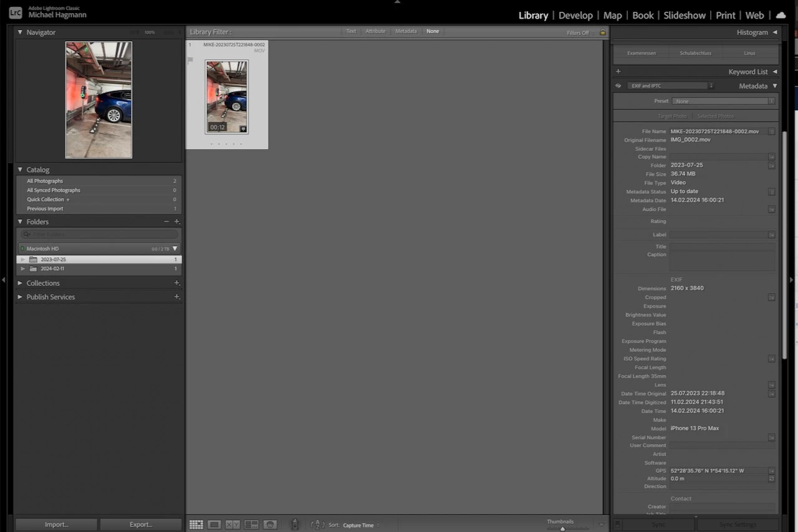798x532 pixels.
Task: Open the Sort Capture Time dropdown
Action: click(360, 525)
